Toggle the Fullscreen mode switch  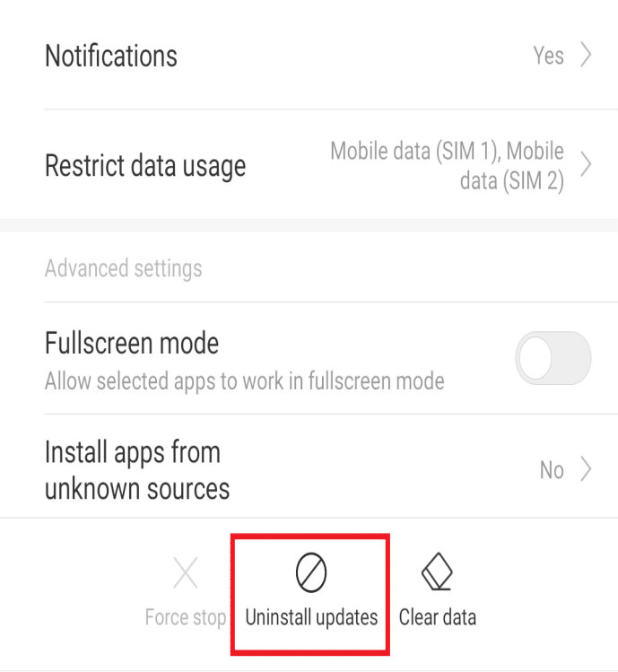coord(553,358)
